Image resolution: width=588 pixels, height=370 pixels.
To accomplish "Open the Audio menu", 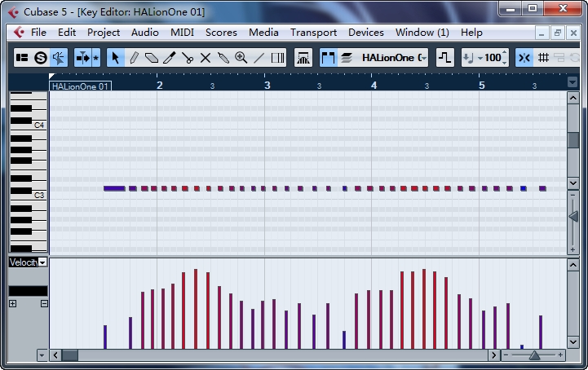I will [144, 33].
